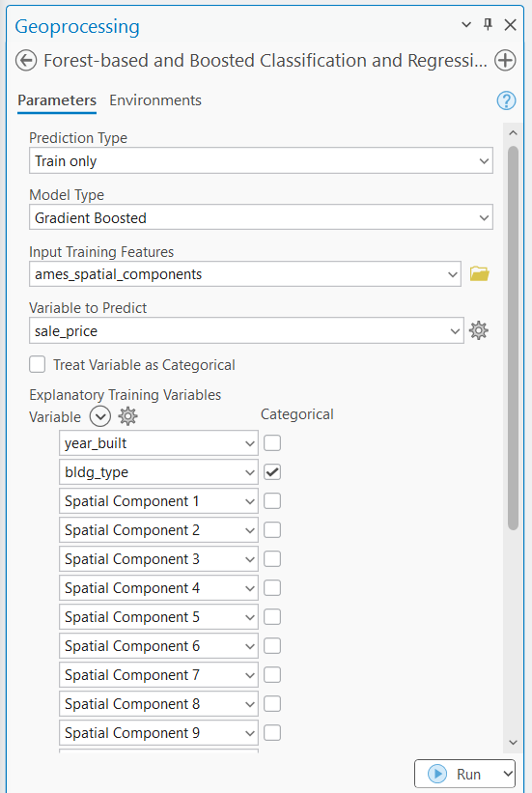Open the Spatial Component 2 dropdown
The image size is (532, 793).
coord(158,530)
